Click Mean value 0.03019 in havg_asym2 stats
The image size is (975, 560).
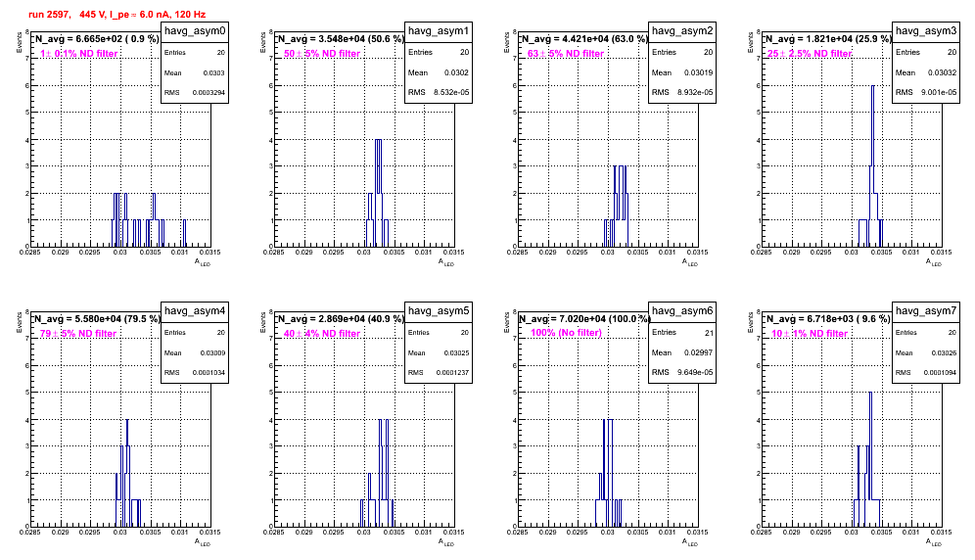[x=698, y=72]
